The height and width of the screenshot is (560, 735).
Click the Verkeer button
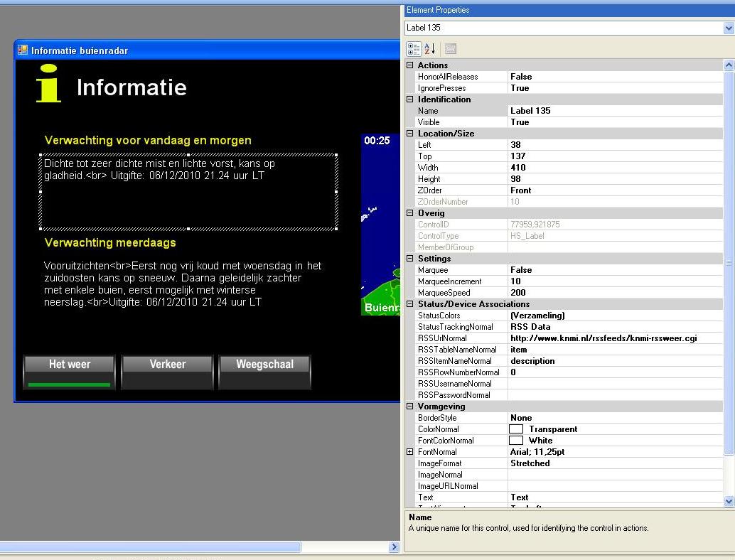(x=167, y=372)
